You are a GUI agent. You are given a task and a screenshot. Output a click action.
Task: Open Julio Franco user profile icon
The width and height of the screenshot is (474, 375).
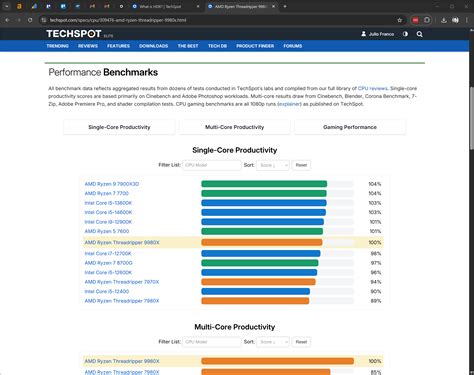point(364,34)
